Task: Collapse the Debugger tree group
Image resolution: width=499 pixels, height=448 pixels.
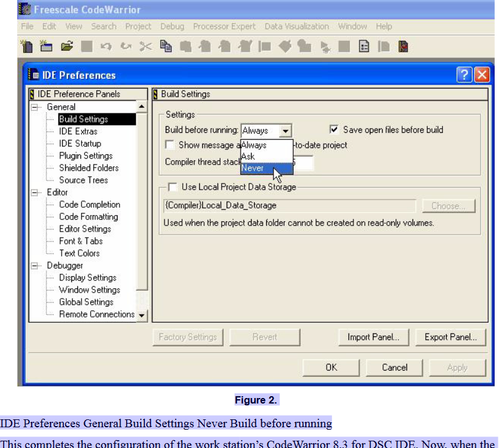Action: click(x=34, y=266)
